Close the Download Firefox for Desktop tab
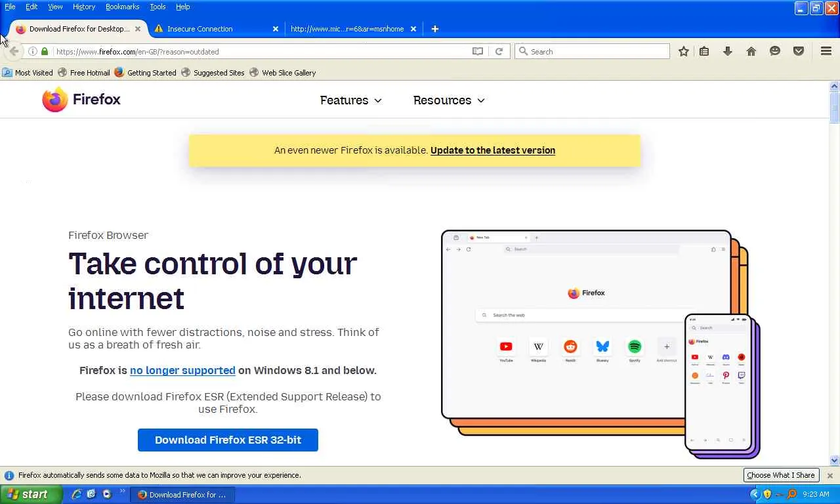 coord(138,29)
